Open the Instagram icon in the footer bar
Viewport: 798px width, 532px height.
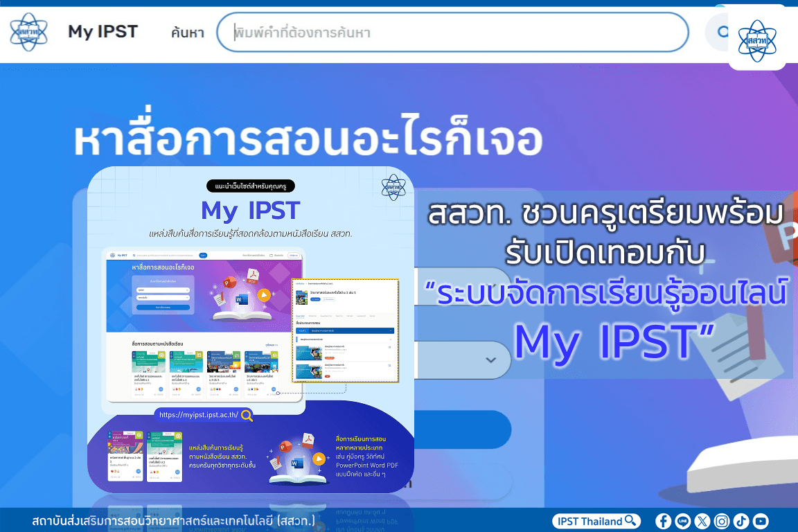tap(722, 521)
